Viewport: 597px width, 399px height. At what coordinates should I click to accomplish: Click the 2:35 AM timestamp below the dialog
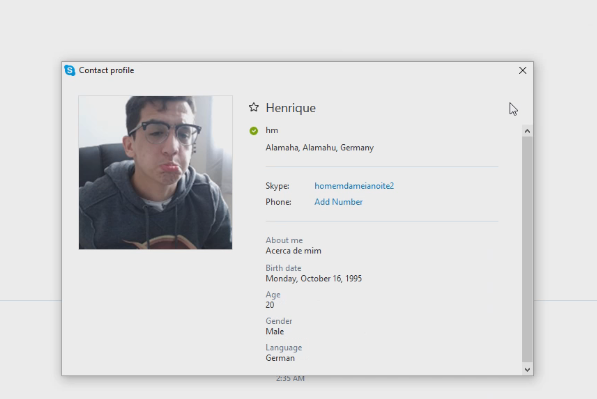coord(290,378)
